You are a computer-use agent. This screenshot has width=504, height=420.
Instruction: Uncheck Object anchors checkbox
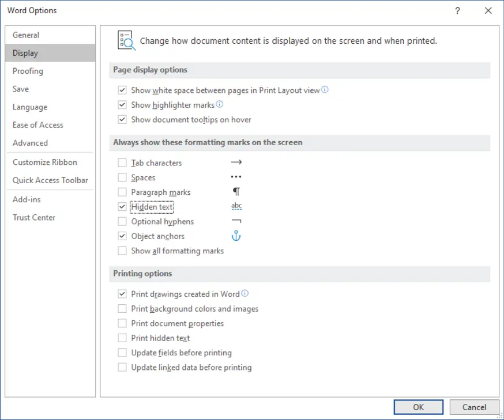(122, 236)
